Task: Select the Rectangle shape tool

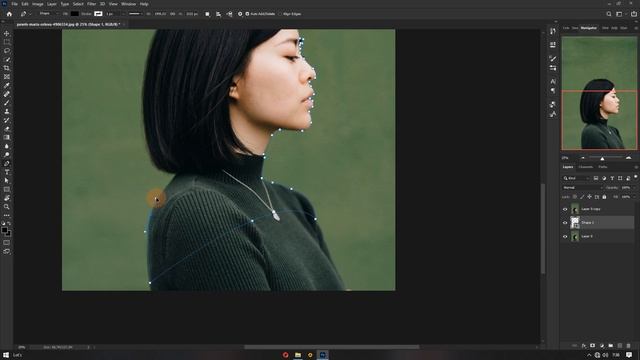Action: [7, 189]
